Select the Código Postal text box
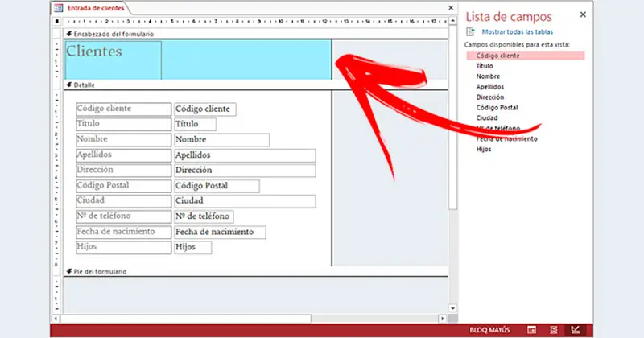 pos(217,186)
